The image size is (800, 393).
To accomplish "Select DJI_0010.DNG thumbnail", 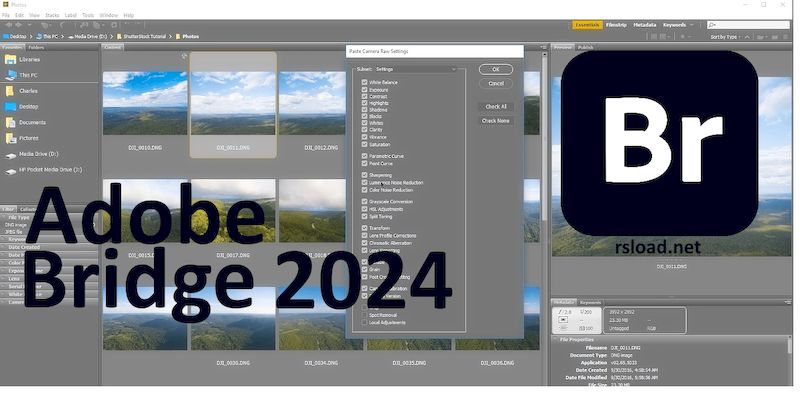I will click(145, 103).
